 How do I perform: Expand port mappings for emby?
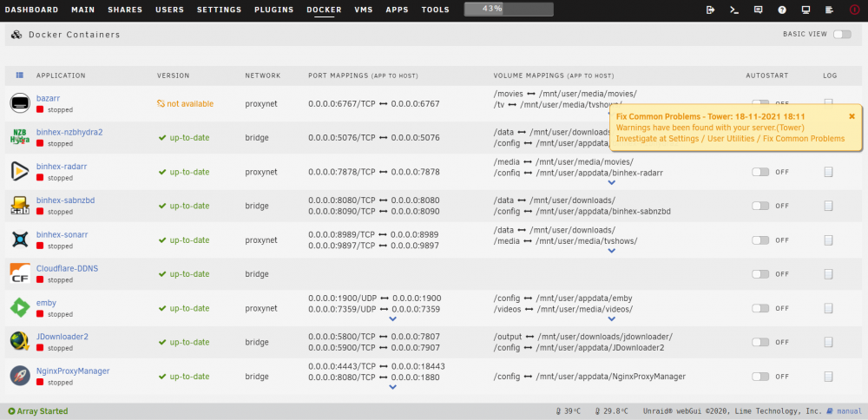pyautogui.click(x=393, y=318)
